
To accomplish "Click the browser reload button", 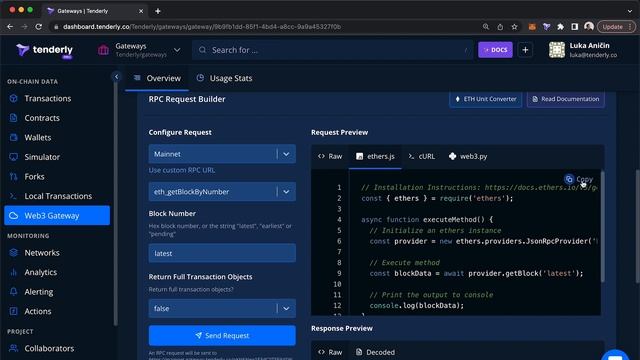I will point(38,27).
